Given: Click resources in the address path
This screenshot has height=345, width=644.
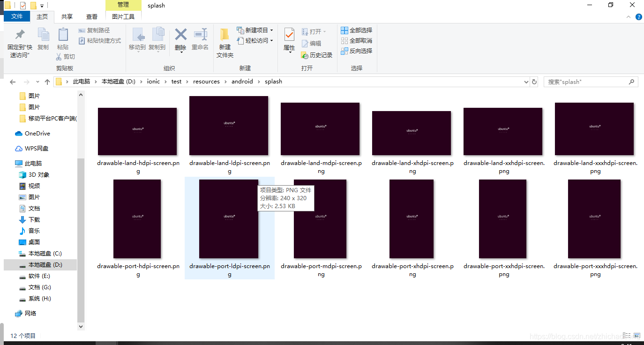Looking at the screenshot, I should coord(206,82).
